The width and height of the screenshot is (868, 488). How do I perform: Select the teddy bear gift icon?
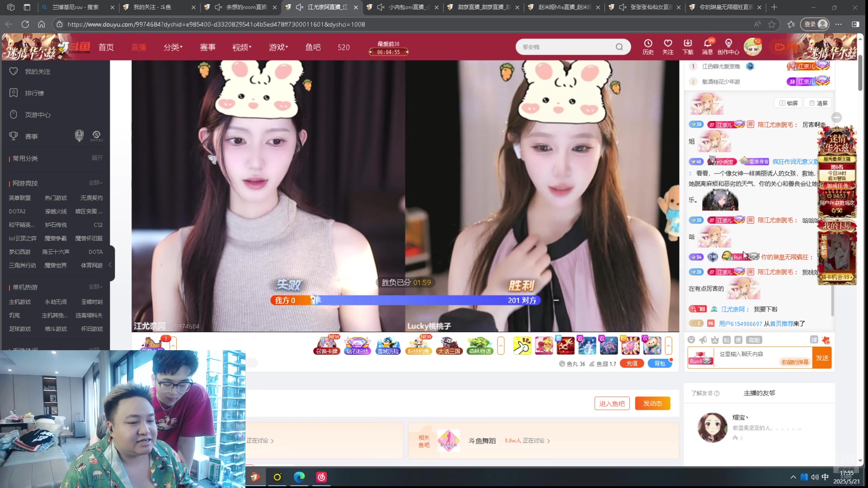click(652, 346)
